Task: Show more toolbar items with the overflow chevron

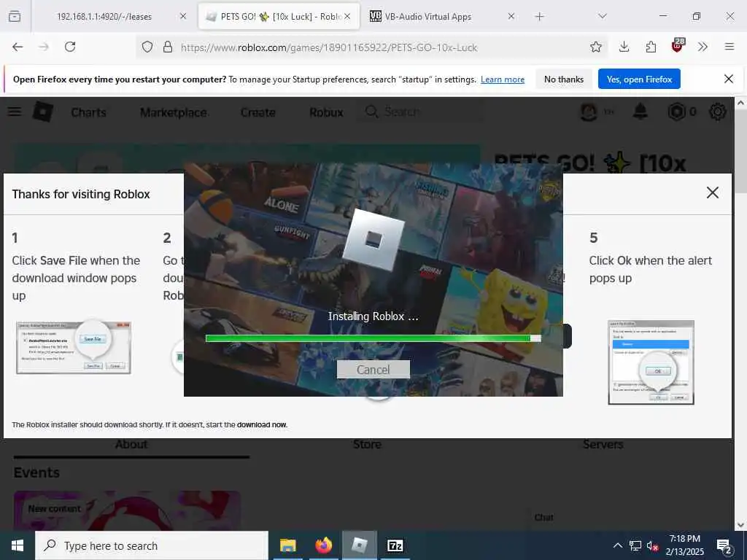Action: tap(703, 47)
